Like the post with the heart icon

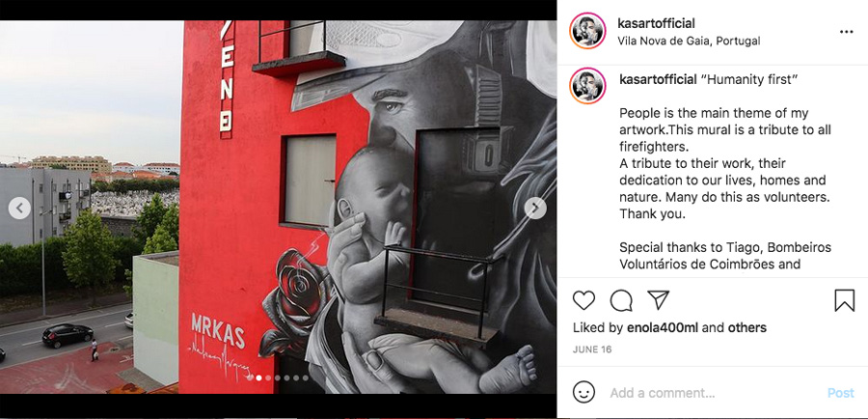click(x=583, y=300)
